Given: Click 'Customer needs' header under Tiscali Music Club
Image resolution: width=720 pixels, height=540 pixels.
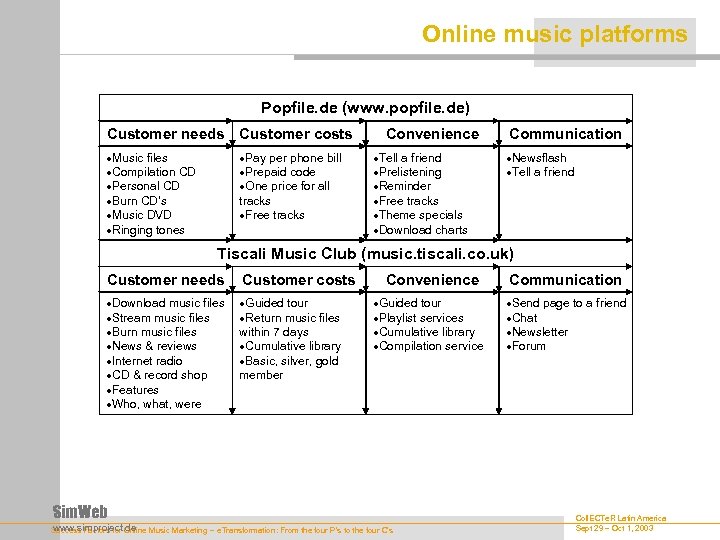Looking at the screenshot, I should (166, 280).
